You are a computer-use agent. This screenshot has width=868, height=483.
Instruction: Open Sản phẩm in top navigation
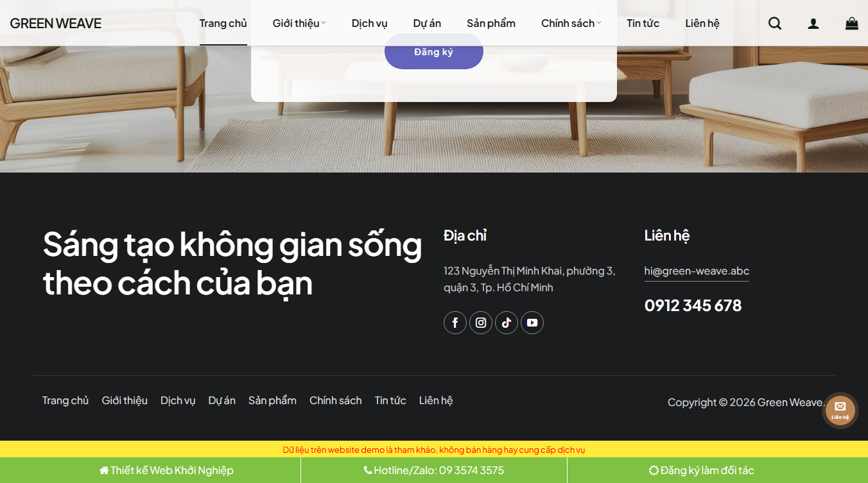pyautogui.click(x=491, y=23)
